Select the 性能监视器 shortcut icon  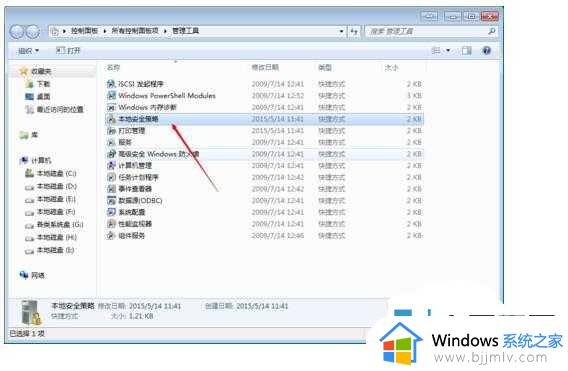[111, 224]
